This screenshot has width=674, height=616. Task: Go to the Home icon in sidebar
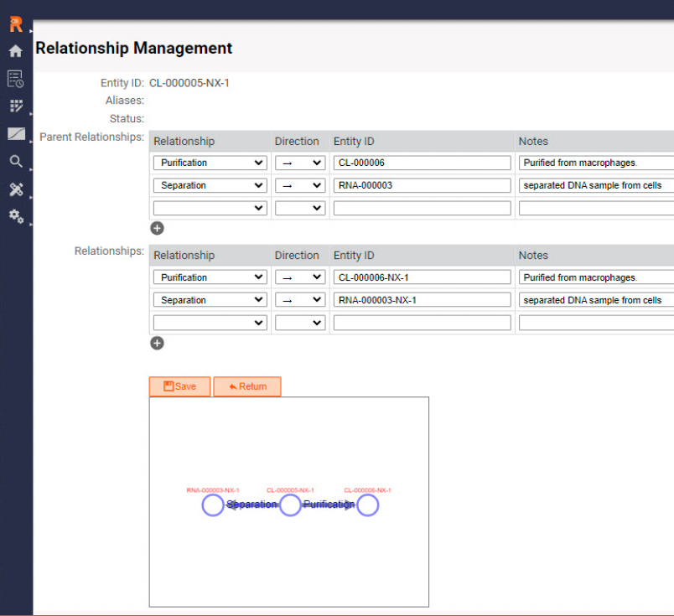pyautogui.click(x=15, y=51)
